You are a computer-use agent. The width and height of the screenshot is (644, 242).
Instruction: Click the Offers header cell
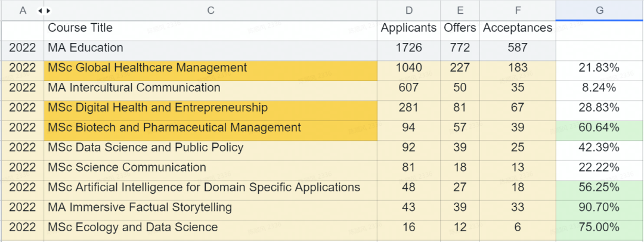[460, 28]
